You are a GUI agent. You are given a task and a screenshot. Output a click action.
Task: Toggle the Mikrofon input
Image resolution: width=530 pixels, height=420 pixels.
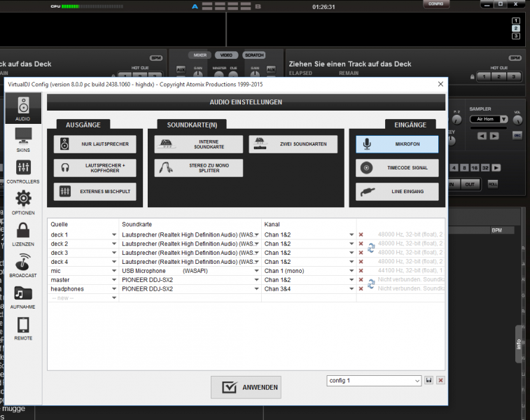point(397,144)
